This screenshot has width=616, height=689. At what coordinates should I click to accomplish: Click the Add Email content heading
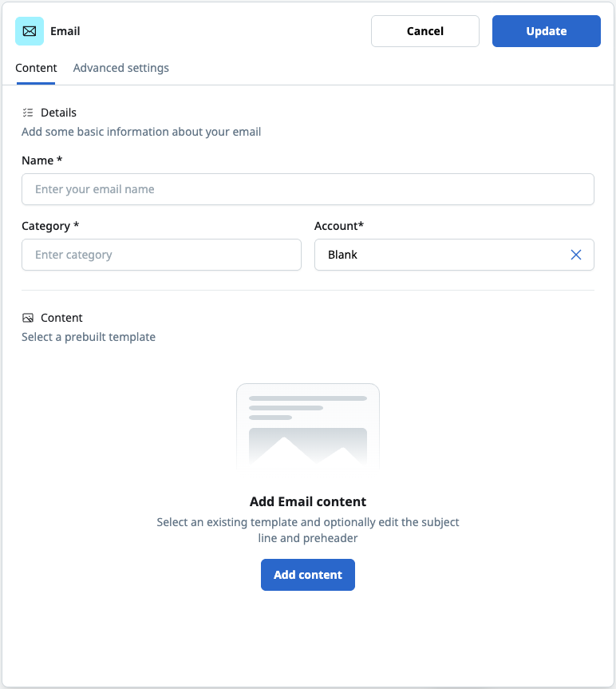tap(308, 502)
